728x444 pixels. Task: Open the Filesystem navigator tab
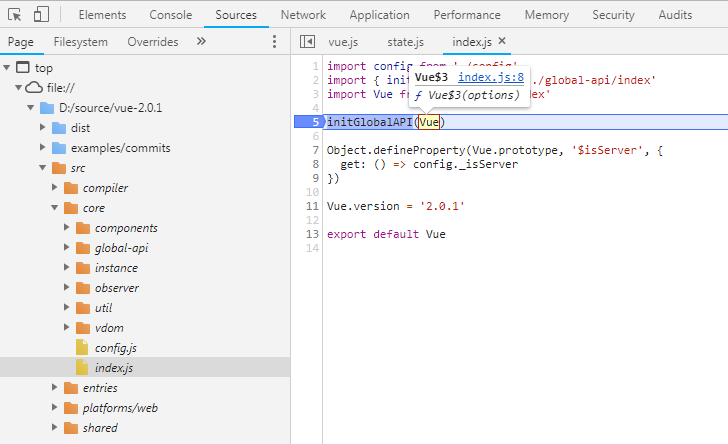tap(80, 42)
